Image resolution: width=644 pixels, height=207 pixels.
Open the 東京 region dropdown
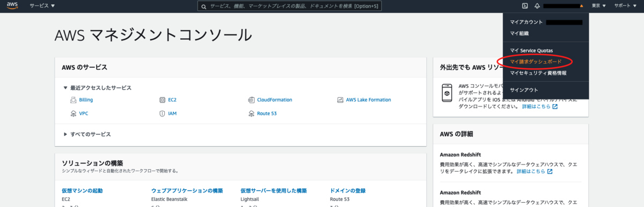[598, 5]
